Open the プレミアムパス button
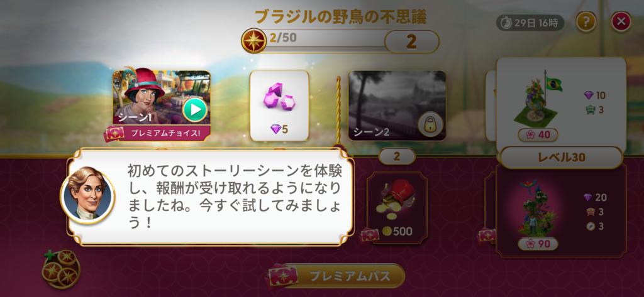The width and height of the screenshot is (644, 297). coord(336,276)
